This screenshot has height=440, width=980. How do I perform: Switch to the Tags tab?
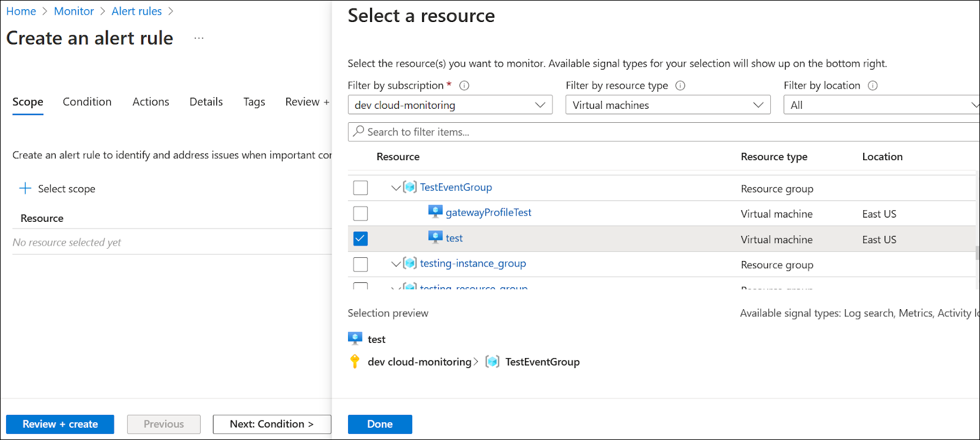(x=254, y=102)
